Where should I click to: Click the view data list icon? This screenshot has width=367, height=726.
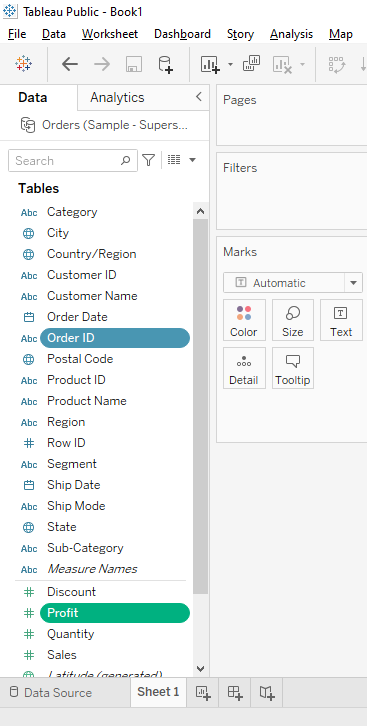click(x=174, y=160)
